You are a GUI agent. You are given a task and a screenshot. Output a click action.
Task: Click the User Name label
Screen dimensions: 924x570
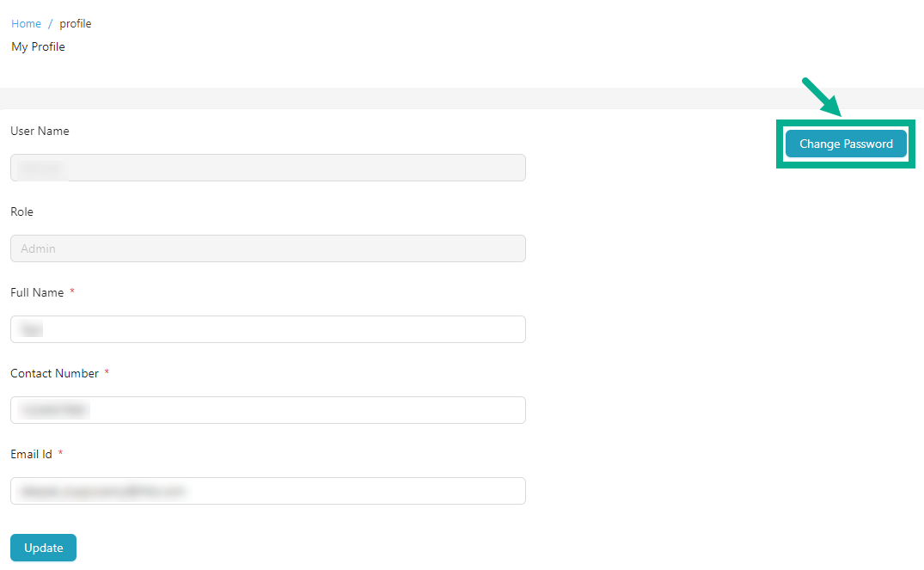click(x=40, y=131)
